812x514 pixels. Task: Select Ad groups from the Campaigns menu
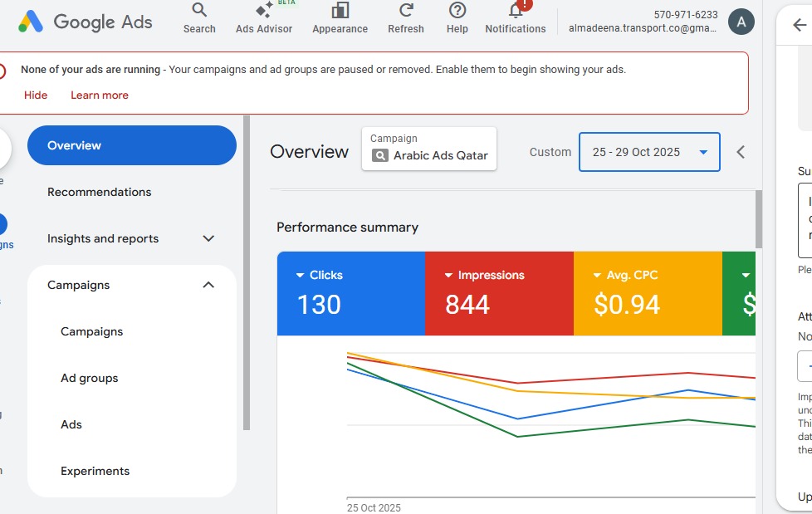click(x=90, y=378)
